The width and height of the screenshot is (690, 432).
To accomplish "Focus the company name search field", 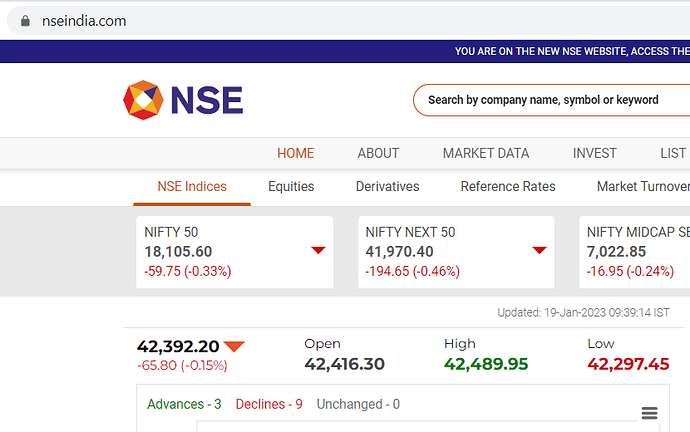I will 551,100.
